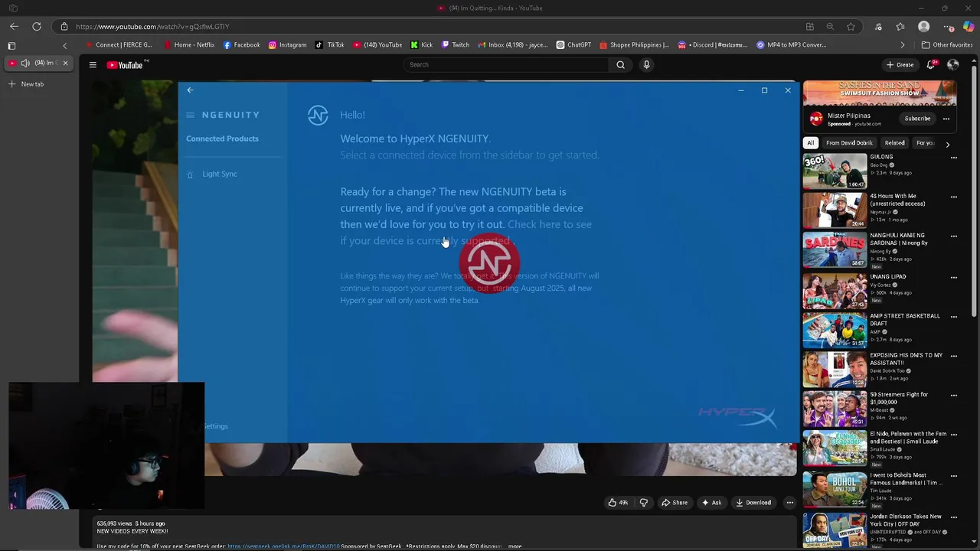The height and width of the screenshot is (551, 980).
Task: Open browser profile avatar
Action: coord(923,27)
